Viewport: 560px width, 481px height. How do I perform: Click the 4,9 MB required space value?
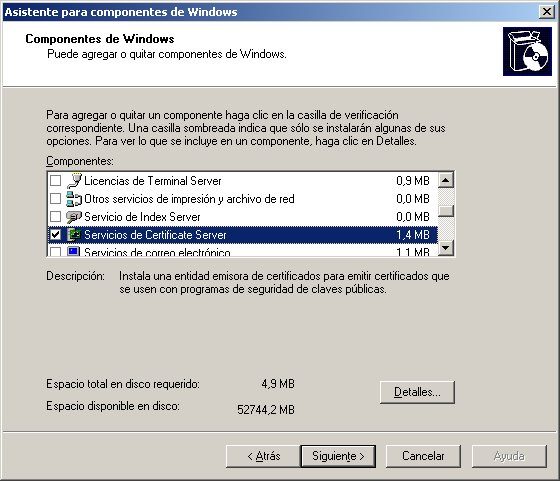278,384
